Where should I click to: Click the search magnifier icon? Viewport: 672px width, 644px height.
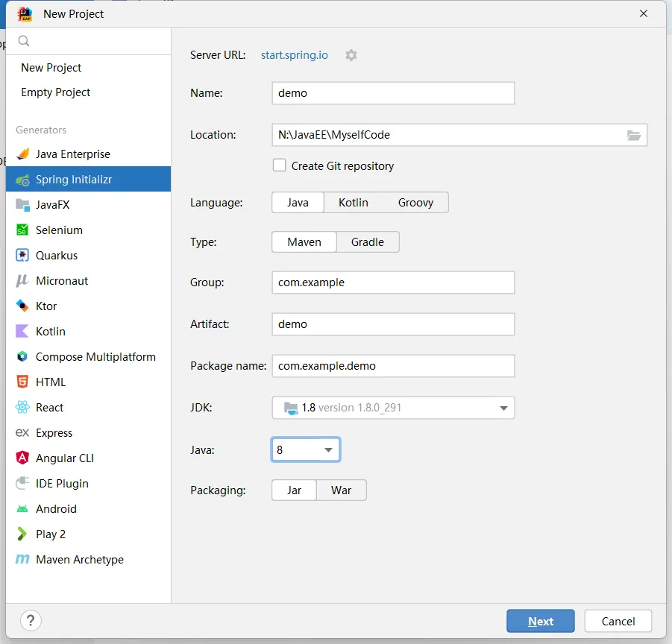tap(24, 41)
